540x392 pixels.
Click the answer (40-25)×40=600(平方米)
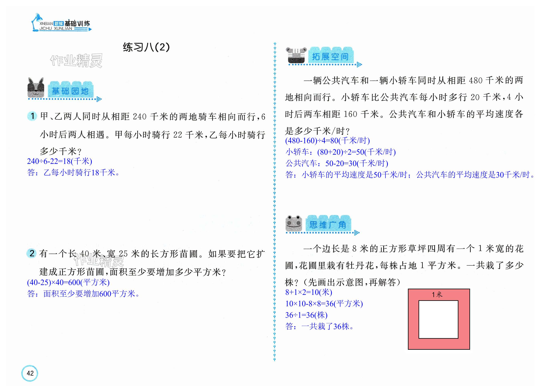pyautogui.click(x=68, y=282)
